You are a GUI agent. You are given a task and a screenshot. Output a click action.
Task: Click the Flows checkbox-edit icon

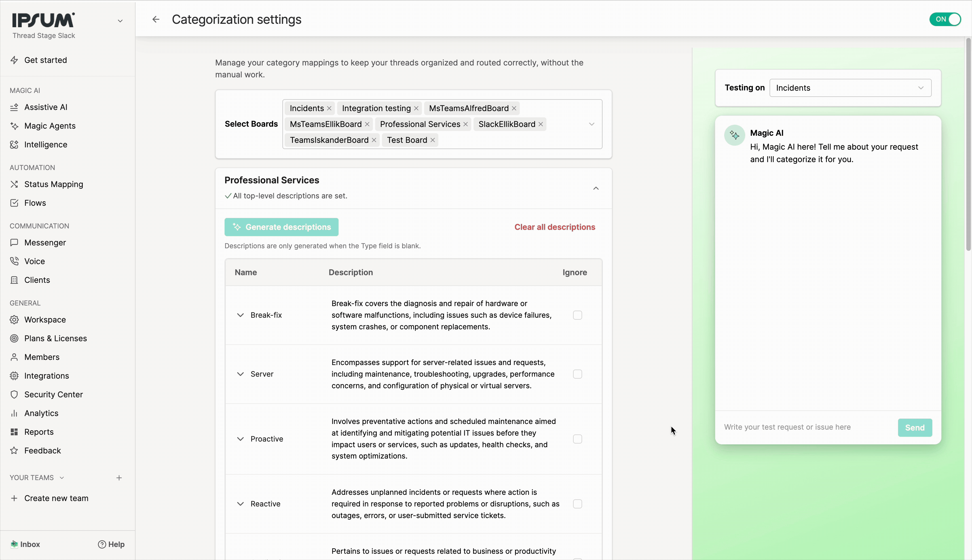tap(14, 203)
